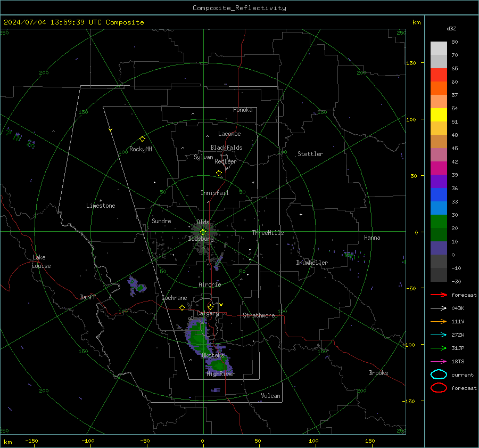The height and width of the screenshot is (448, 479).
Task: Click the yellow diamond marker above Calgary
Action: [x=210, y=307]
